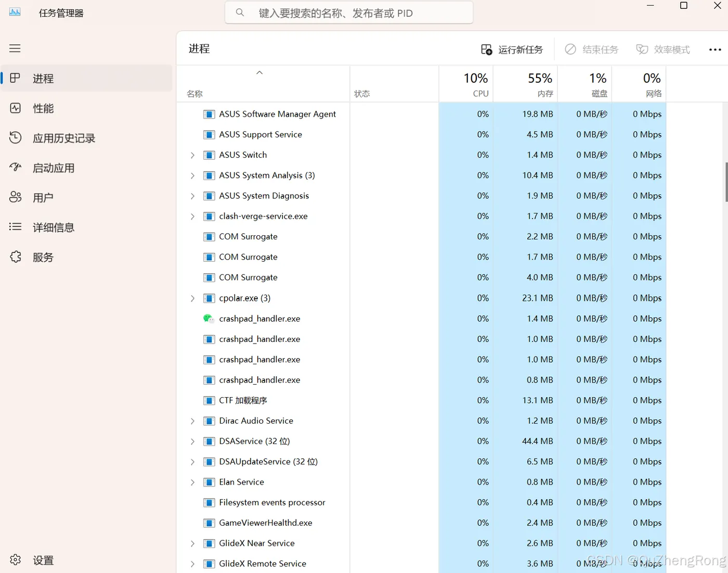Open the hamburger navigation menu
The height and width of the screenshot is (573, 728).
(x=15, y=48)
